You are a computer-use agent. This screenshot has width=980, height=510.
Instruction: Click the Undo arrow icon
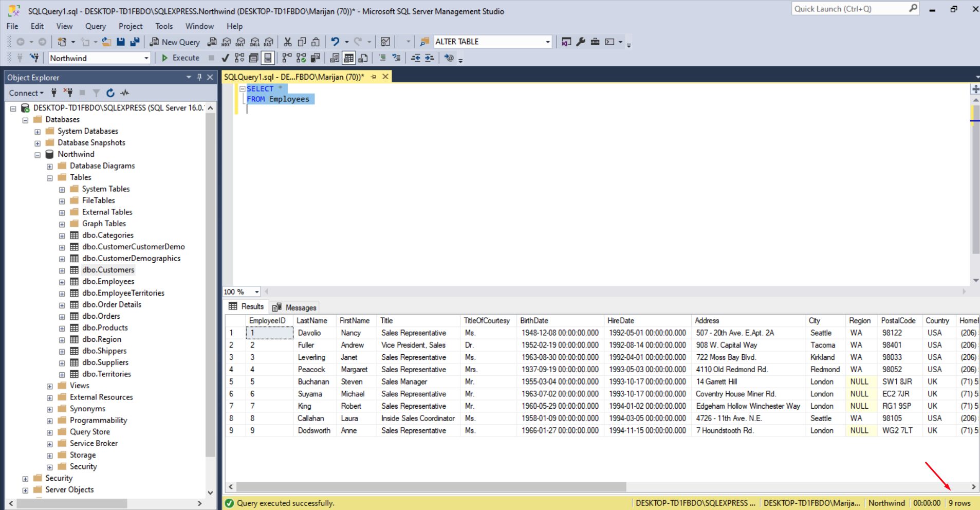tap(335, 42)
